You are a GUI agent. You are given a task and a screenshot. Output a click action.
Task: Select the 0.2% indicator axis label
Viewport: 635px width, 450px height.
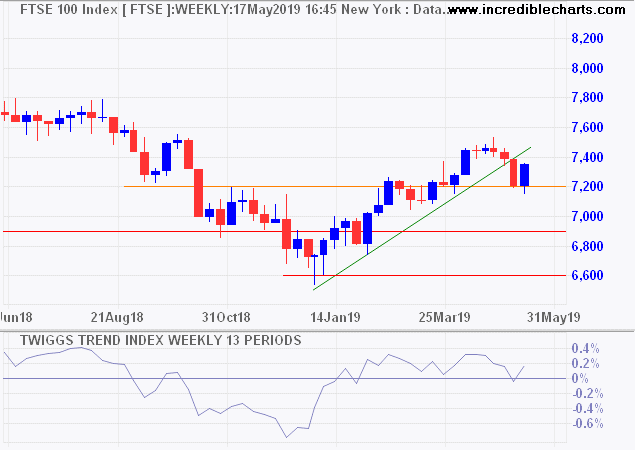585,363
